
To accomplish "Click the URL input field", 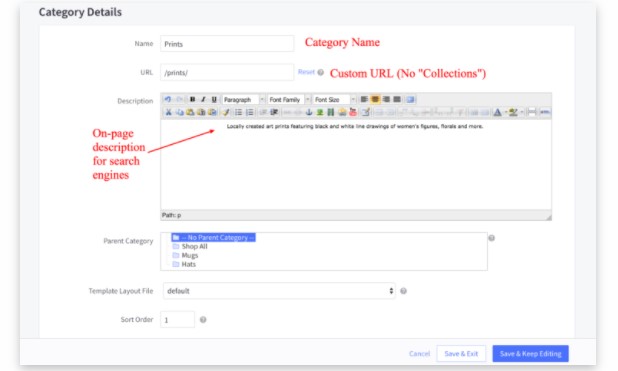I will [227, 73].
